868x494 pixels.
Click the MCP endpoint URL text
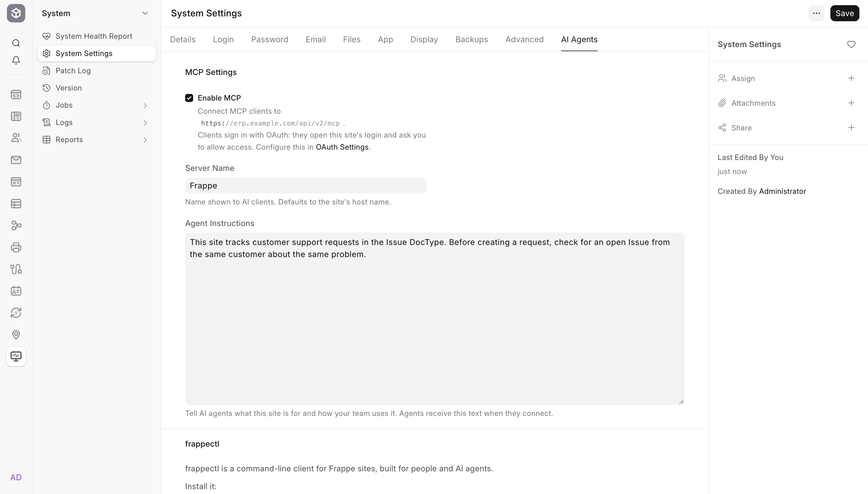pyautogui.click(x=270, y=123)
